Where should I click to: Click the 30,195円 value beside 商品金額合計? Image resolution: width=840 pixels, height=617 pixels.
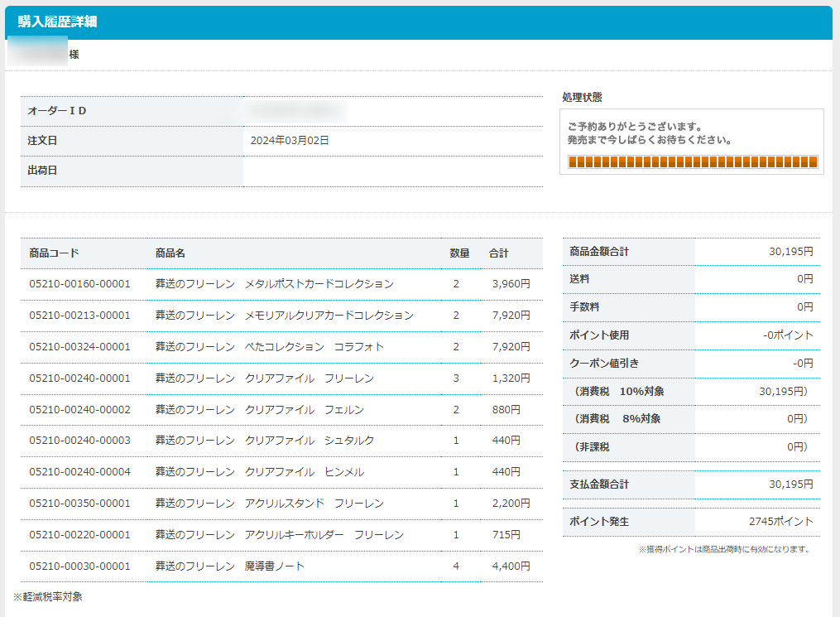coord(791,252)
